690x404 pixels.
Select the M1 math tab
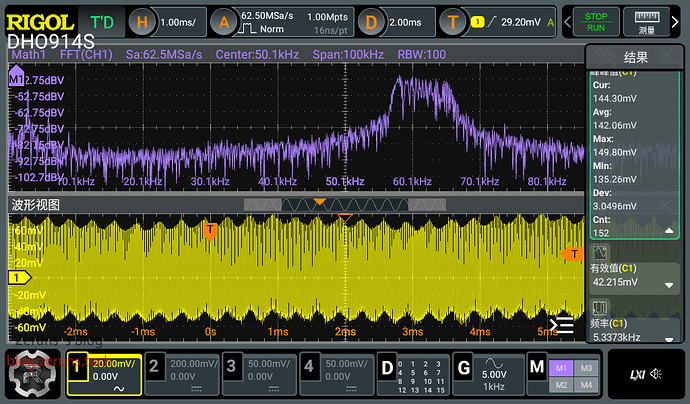coord(560,367)
